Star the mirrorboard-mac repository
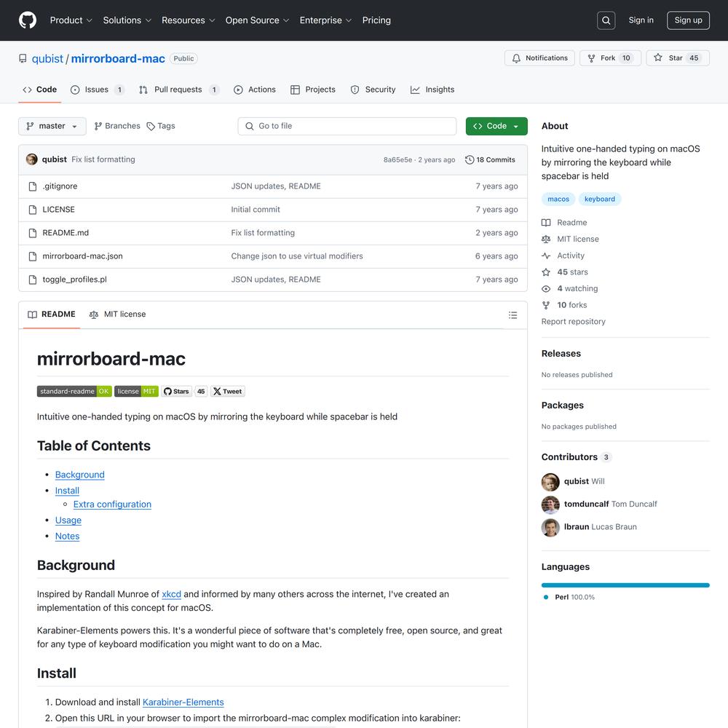728x728 pixels. coord(677,58)
